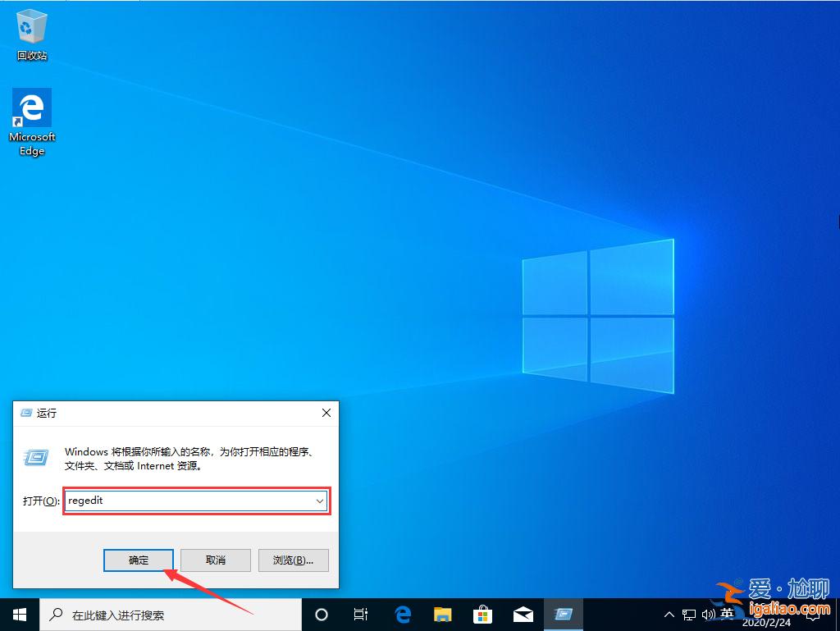Click the 浏览(B) browse button
The width and height of the screenshot is (840, 631).
pyautogui.click(x=293, y=560)
